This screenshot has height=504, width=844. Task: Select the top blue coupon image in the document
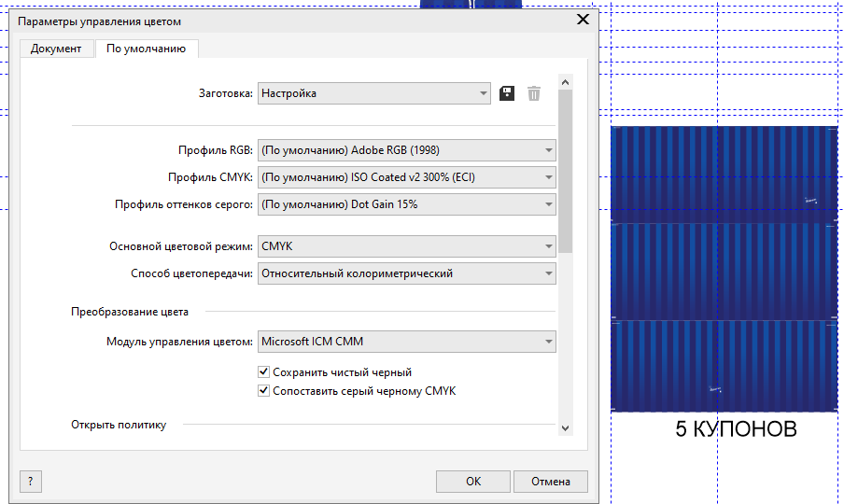pyautogui.click(x=724, y=175)
